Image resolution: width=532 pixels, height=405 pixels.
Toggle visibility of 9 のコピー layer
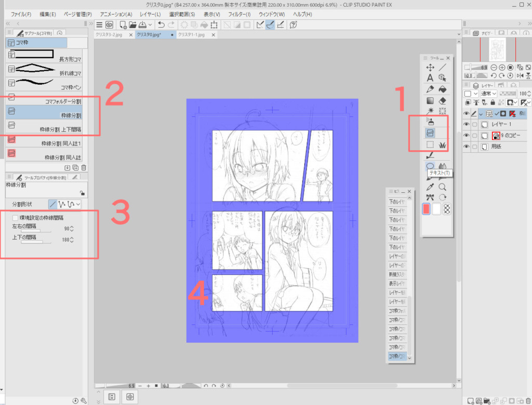[x=467, y=136]
